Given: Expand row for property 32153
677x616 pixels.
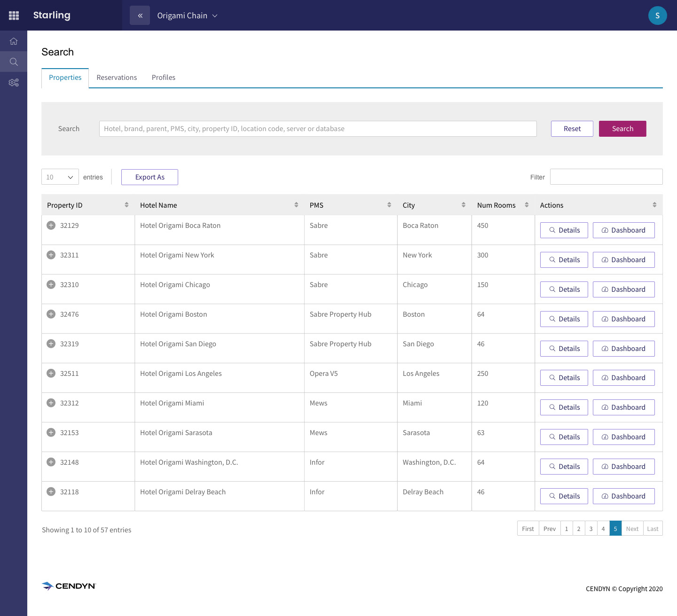Looking at the screenshot, I should (51, 433).
